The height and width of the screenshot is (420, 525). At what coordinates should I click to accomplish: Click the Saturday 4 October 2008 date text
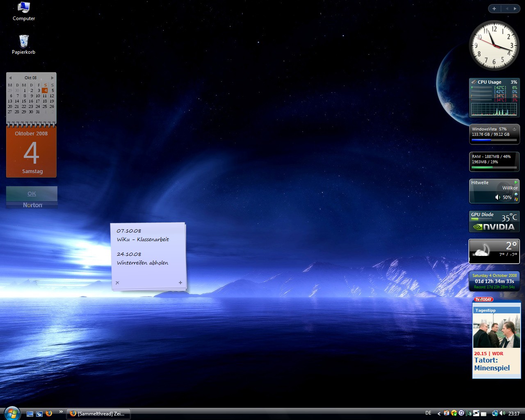click(x=494, y=276)
